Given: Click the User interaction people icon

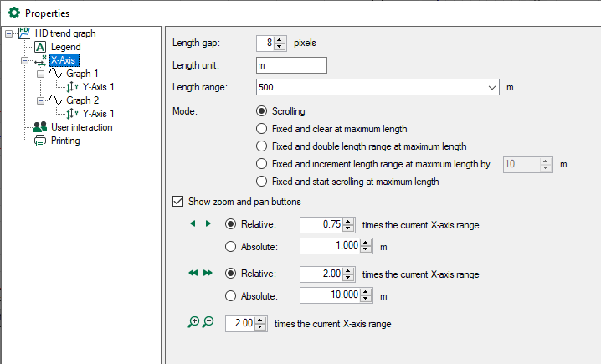Looking at the screenshot, I should pos(40,127).
